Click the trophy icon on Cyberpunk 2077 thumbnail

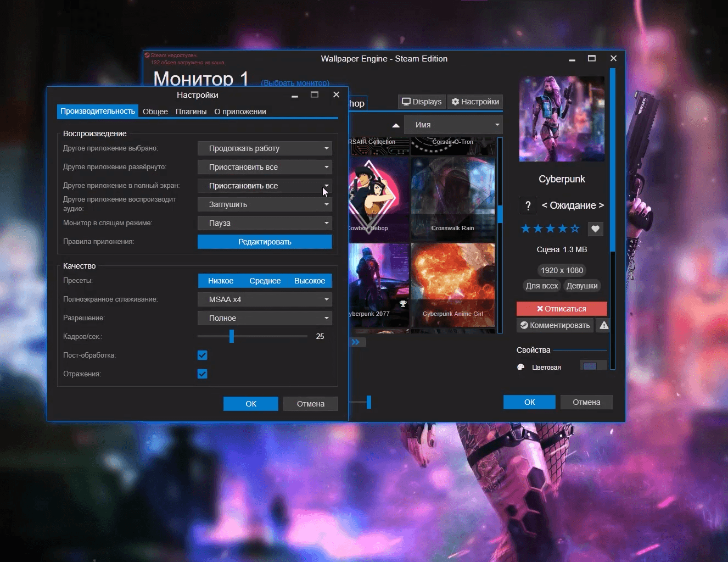403,304
